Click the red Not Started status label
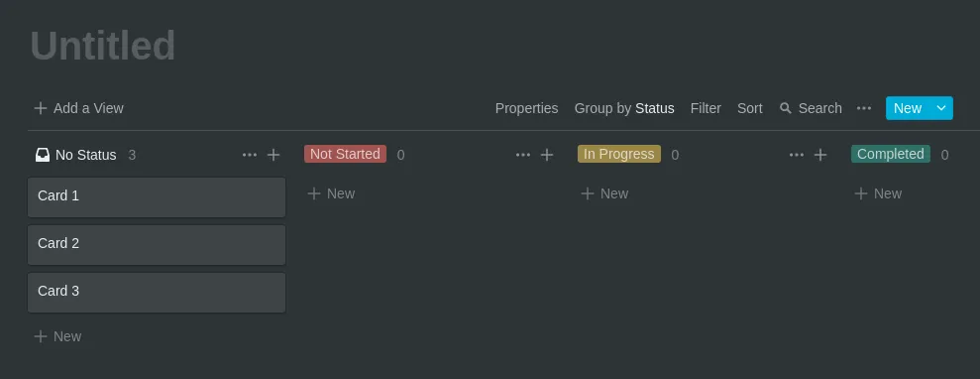980x379 pixels. (345, 154)
